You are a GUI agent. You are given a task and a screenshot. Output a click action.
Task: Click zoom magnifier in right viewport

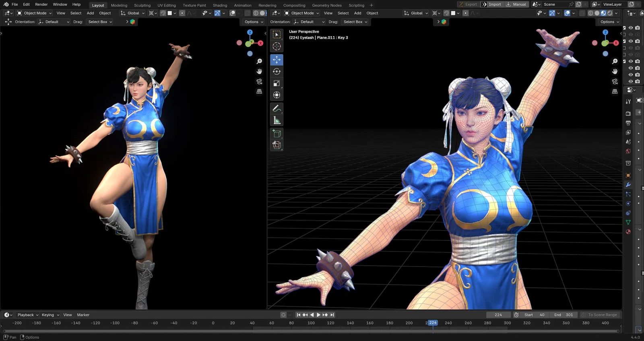[x=615, y=61]
